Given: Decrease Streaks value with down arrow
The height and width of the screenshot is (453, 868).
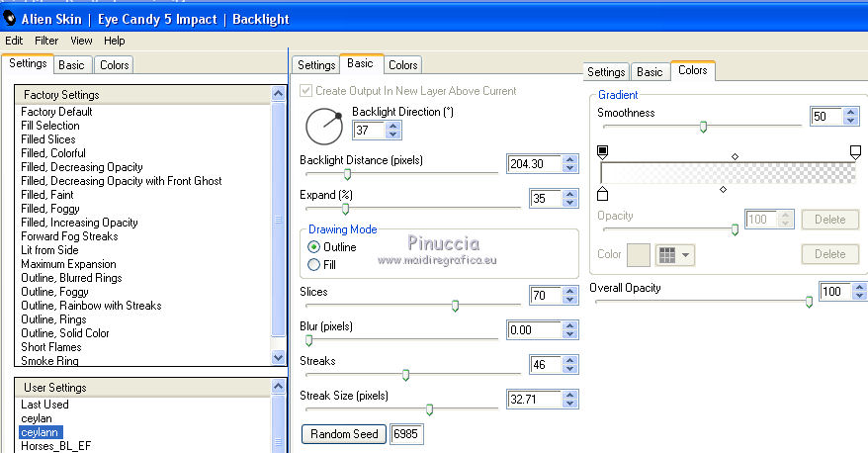Looking at the screenshot, I should pos(570,369).
